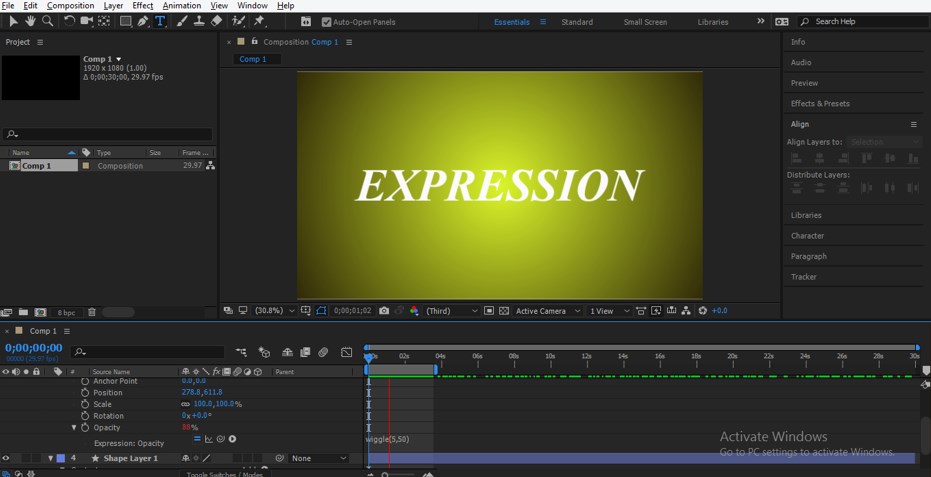Image resolution: width=931 pixels, height=477 pixels.
Task: Open the Effects & Presets panel
Action: [x=820, y=104]
